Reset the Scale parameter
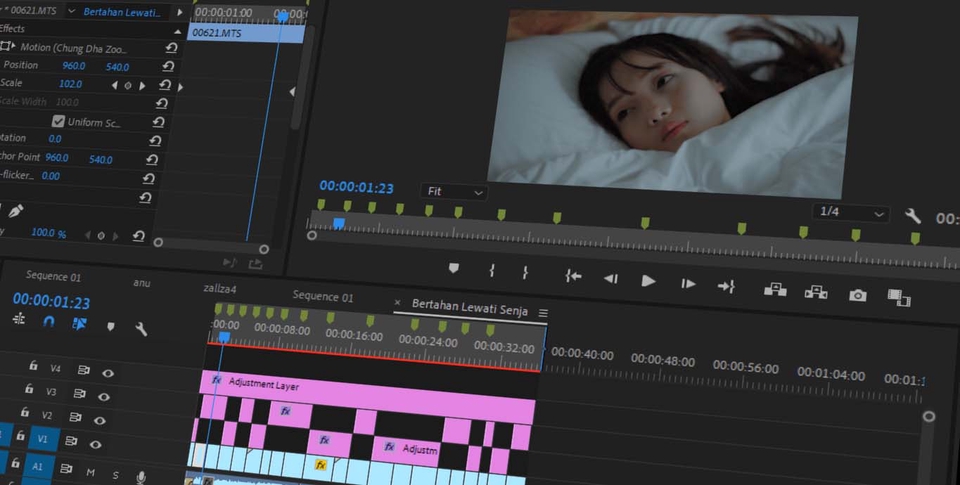 click(165, 85)
